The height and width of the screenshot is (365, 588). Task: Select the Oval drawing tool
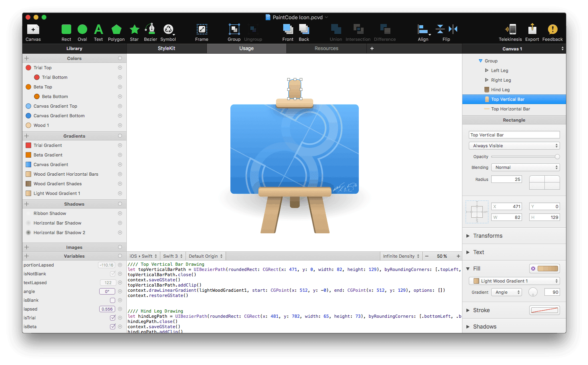click(82, 30)
